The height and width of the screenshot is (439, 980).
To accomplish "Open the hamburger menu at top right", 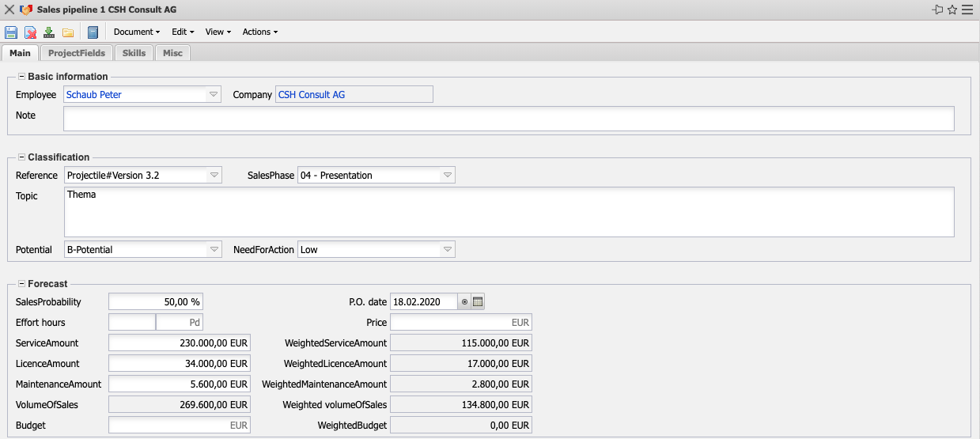I will click(x=967, y=9).
